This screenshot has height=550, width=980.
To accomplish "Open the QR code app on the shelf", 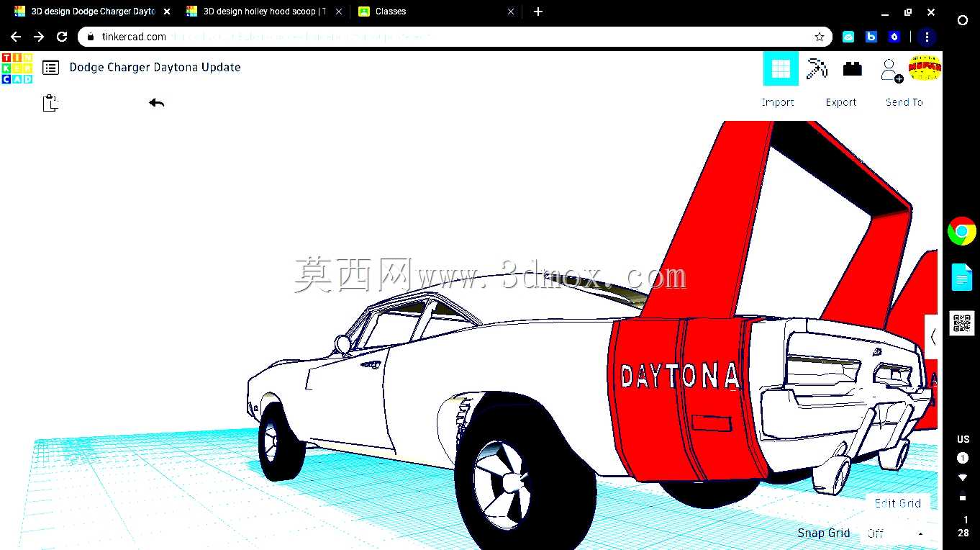I will coord(962,323).
